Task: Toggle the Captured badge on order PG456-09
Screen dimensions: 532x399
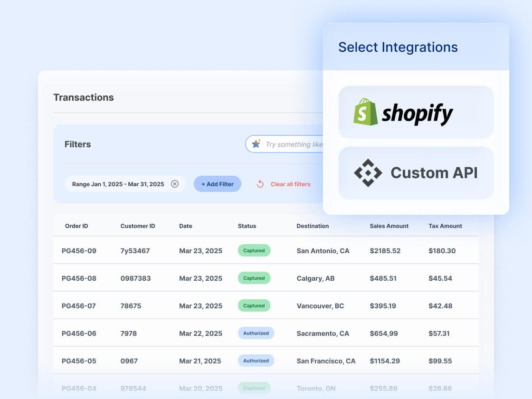Action: click(254, 250)
